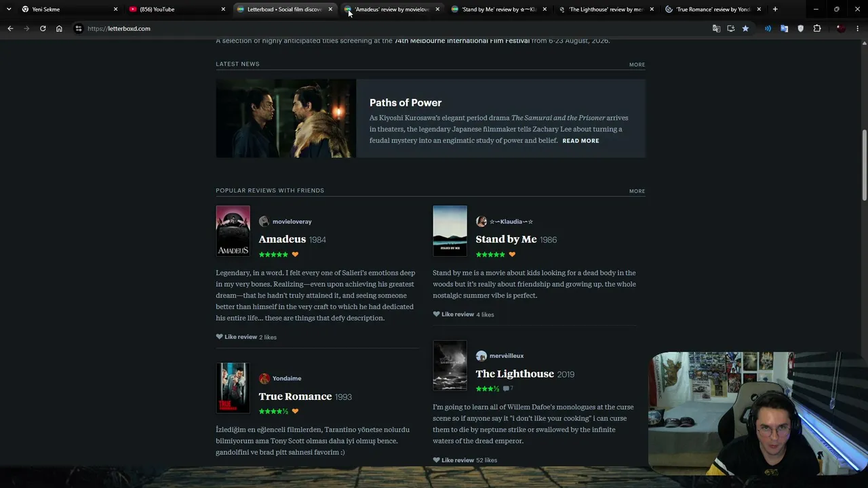Screen dimensions: 868x488
Task: Visit movieloveray's profile name
Action: pos(292,222)
